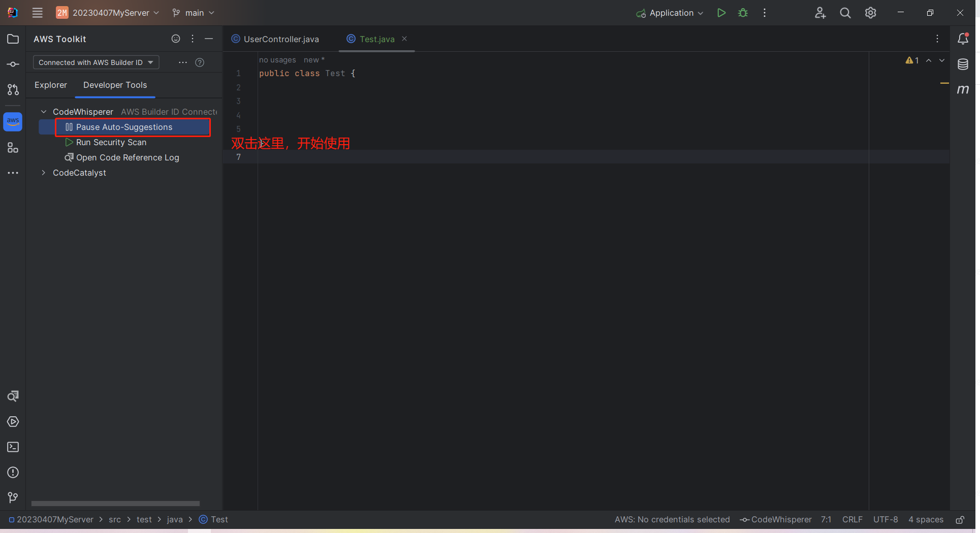980x533 pixels.
Task: Open the Structure tool window icon
Action: [13, 148]
